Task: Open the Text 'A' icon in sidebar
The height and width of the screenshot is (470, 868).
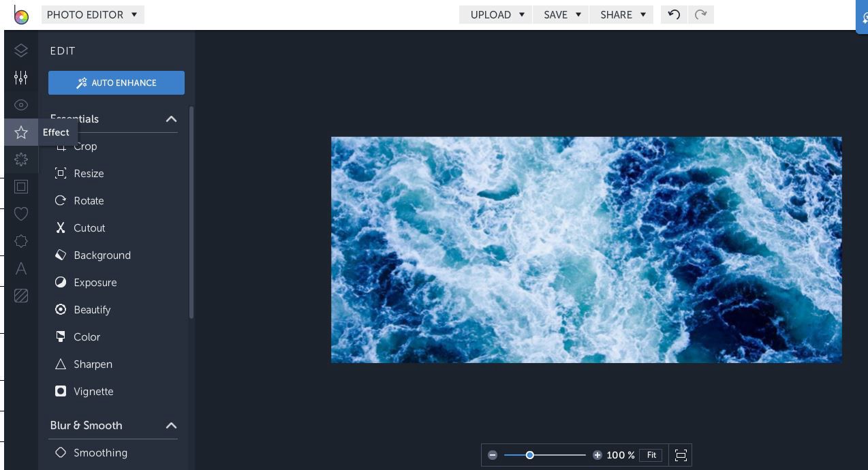Action: [x=21, y=268]
